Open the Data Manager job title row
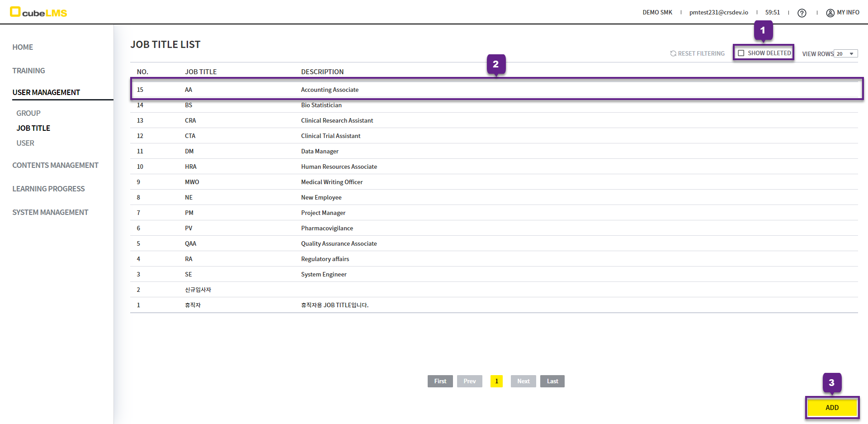The width and height of the screenshot is (868, 424). (320, 151)
